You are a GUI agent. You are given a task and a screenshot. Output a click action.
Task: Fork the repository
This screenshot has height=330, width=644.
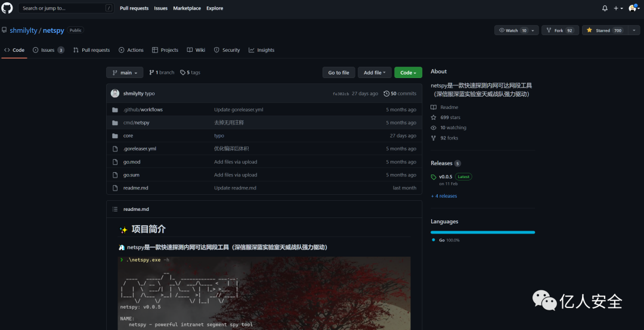click(x=560, y=30)
